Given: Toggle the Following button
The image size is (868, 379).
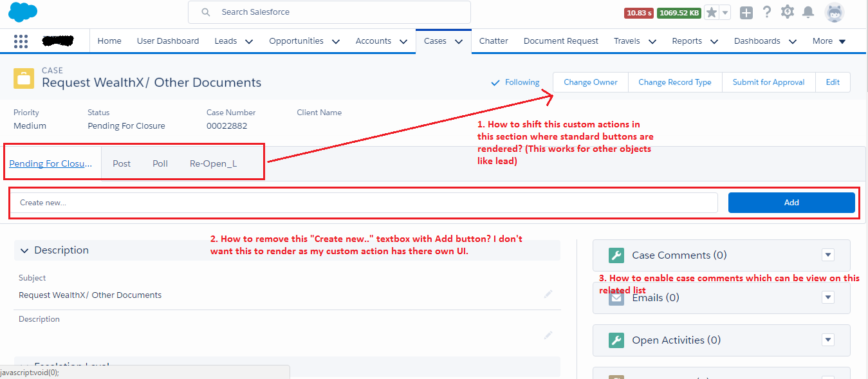Looking at the screenshot, I should pos(515,82).
